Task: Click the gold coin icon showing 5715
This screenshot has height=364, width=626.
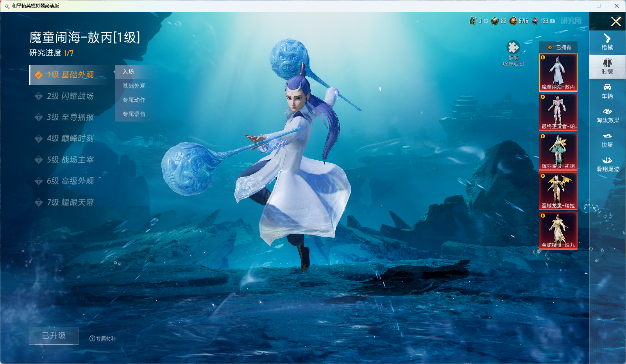Action: (x=513, y=21)
